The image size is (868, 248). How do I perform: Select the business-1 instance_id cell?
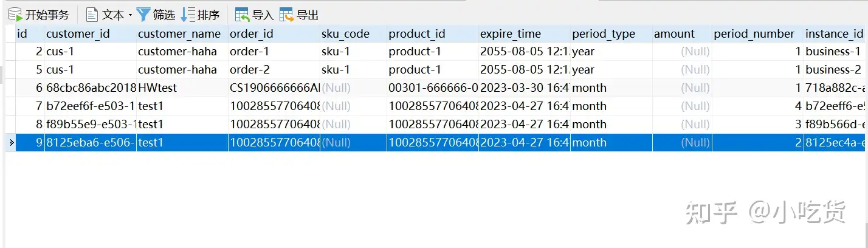click(833, 51)
